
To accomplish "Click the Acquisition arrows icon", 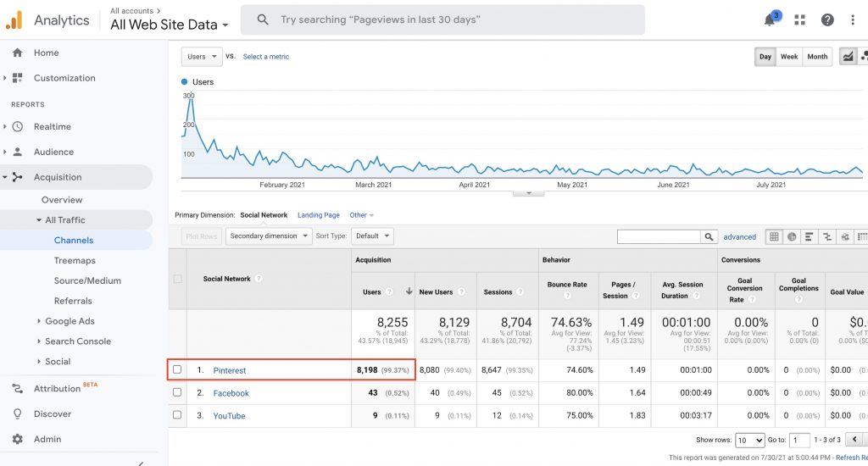I will [x=18, y=177].
